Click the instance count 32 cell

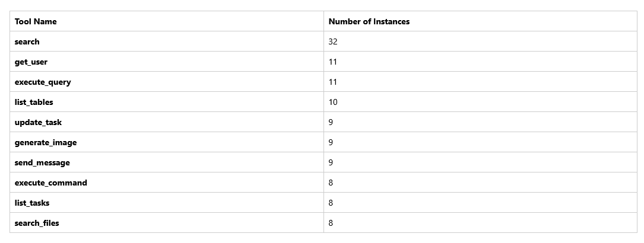coord(333,41)
